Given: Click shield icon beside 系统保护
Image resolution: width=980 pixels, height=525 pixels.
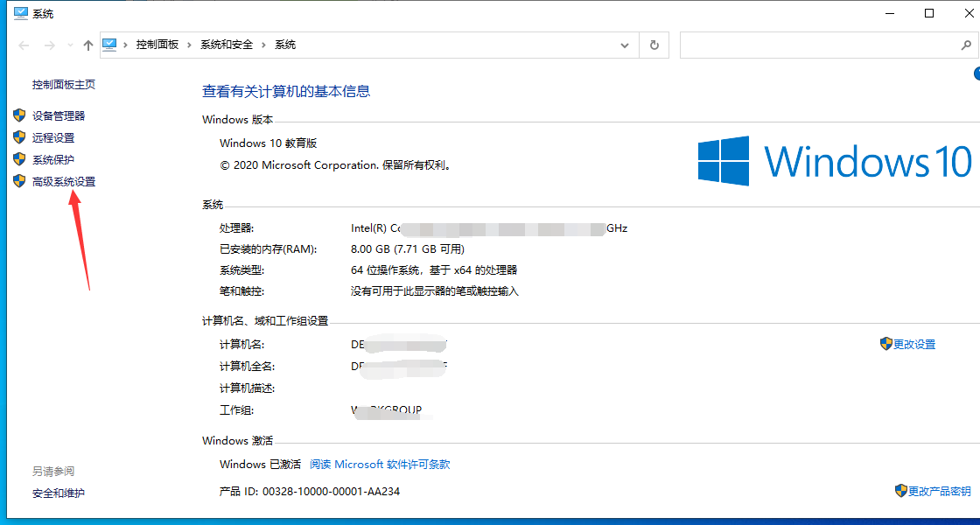Looking at the screenshot, I should tap(18, 159).
